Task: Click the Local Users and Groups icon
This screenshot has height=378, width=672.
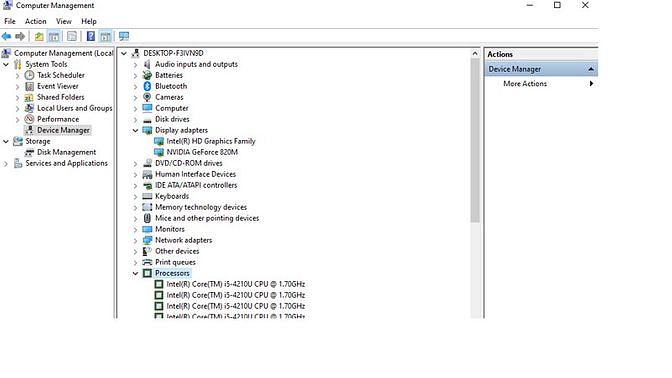Action: pos(29,108)
